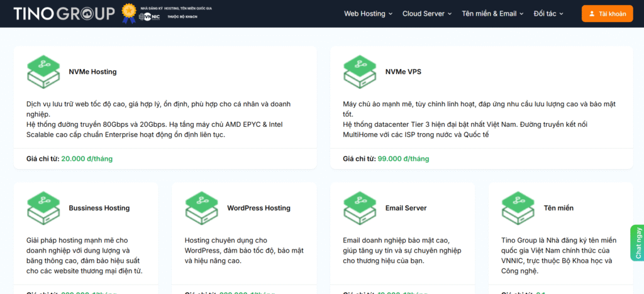The image size is (644, 294).
Task: Open the Tên miền & Email dropdown
Action: [x=492, y=13]
